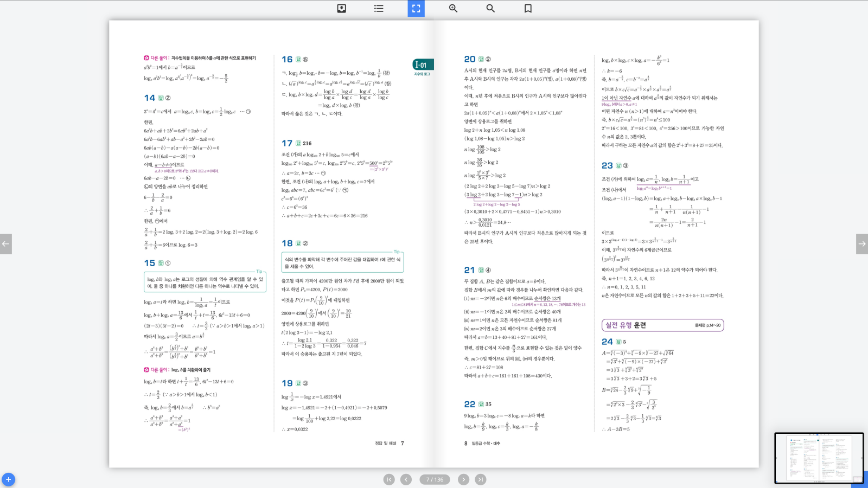Click the download icon in top toolbar
Screen dimensions: 868x488
click(342, 8)
